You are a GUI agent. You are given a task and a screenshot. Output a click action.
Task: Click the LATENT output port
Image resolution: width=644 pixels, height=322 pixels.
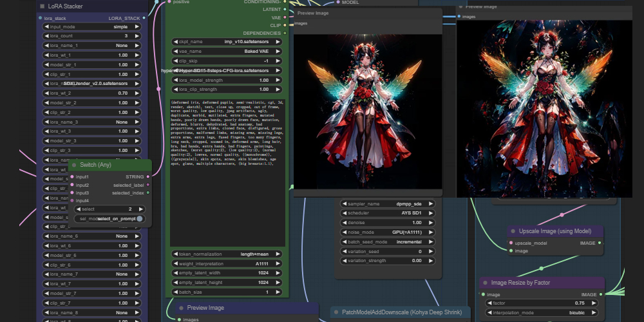[x=285, y=10]
